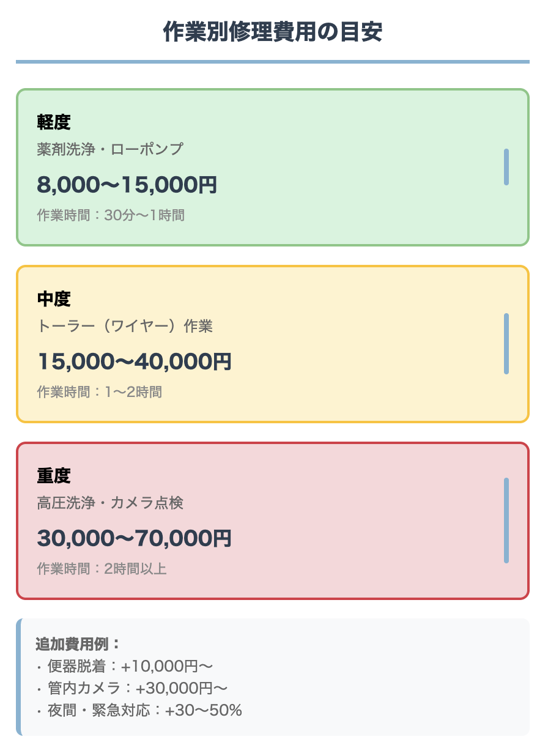The image size is (548, 756).
Task: Click 作業時間:1〜2時間 text
Action: [100, 392]
